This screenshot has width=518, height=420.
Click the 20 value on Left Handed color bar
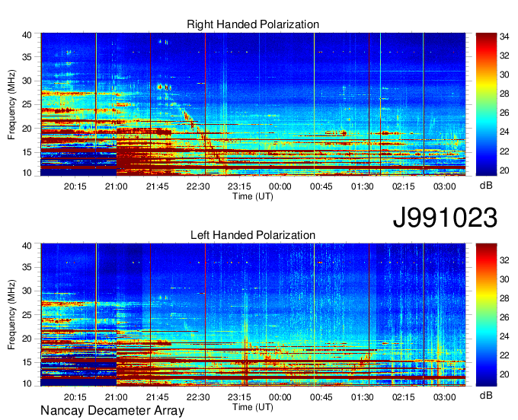click(x=504, y=374)
